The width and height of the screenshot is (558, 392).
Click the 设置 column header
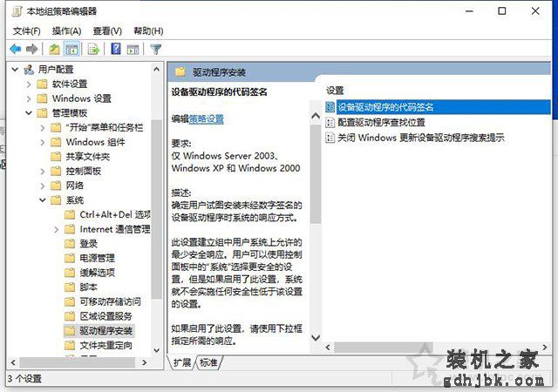(335, 91)
